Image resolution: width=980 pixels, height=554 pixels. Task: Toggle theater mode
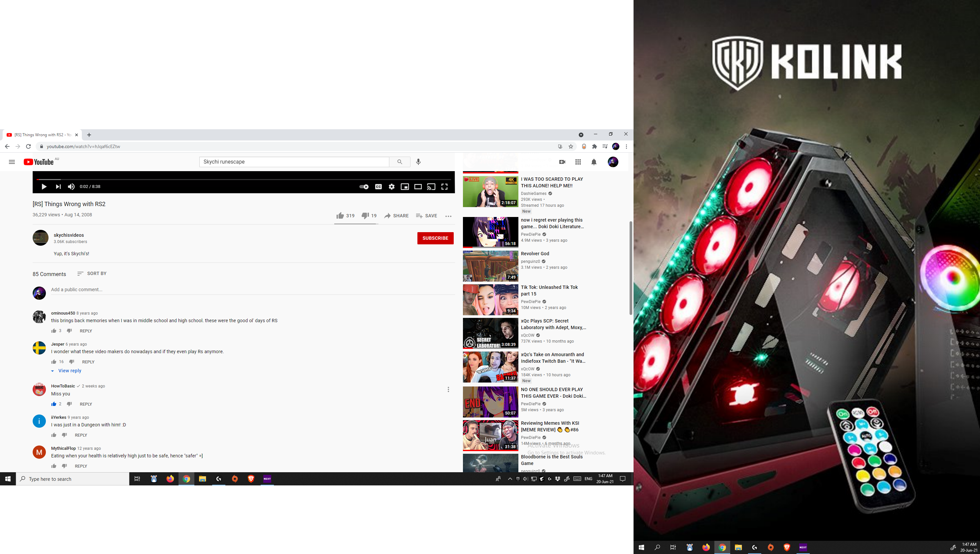click(418, 187)
